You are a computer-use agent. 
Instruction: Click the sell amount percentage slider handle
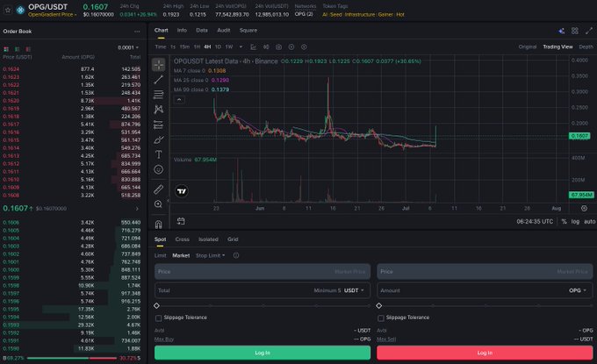click(x=379, y=305)
